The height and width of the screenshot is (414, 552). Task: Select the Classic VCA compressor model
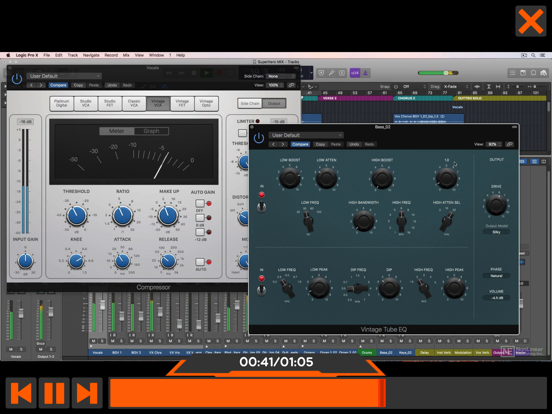(134, 103)
